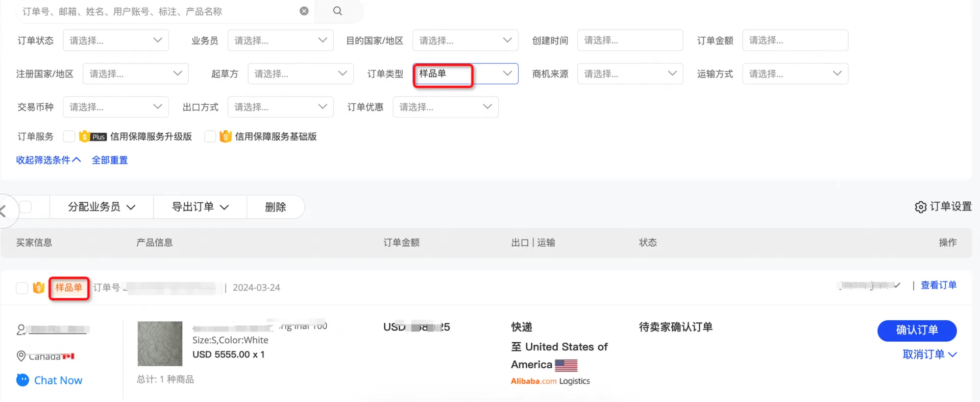Viewport: 980px width, 402px height.
Task: Click the blue 确认订单 button
Action: pos(917,330)
